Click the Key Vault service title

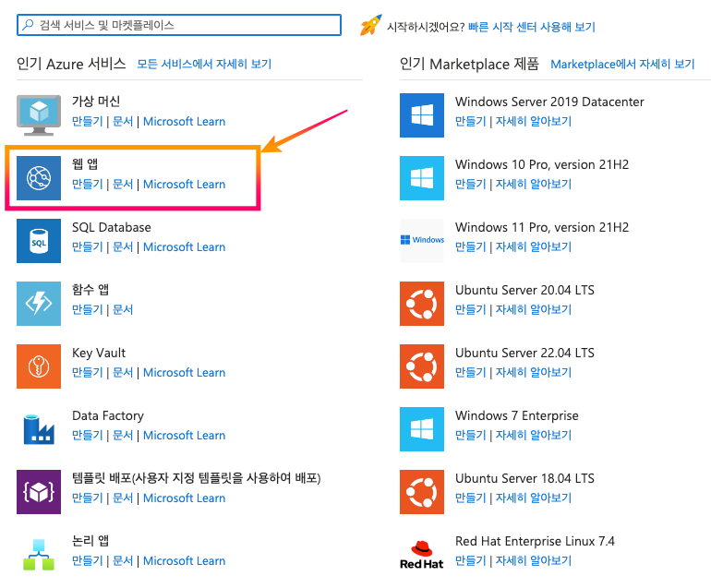pyautogui.click(x=99, y=354)
